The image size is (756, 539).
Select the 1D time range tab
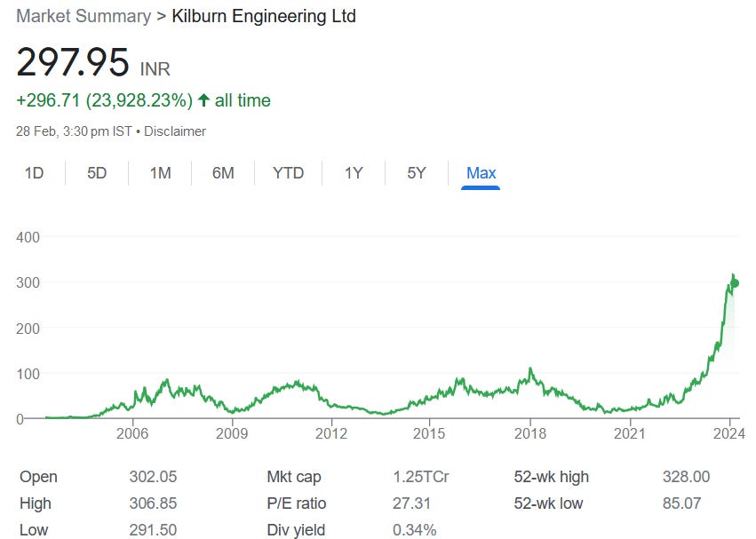pyautogui.click(x=35, y=173)
